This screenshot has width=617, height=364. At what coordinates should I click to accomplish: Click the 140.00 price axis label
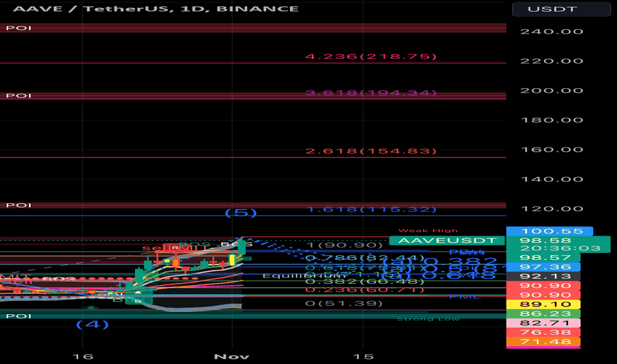pyautogui.click(x=551, y=179)
